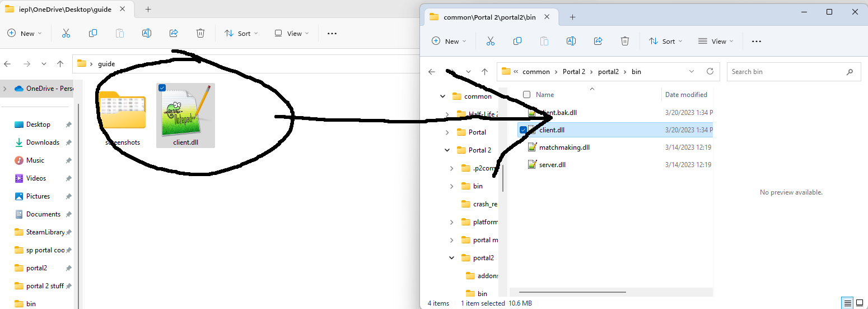Click Paste icon in guide window toolbar
The height and width of the screenshot is (309, 868).
tap(120, 34)
